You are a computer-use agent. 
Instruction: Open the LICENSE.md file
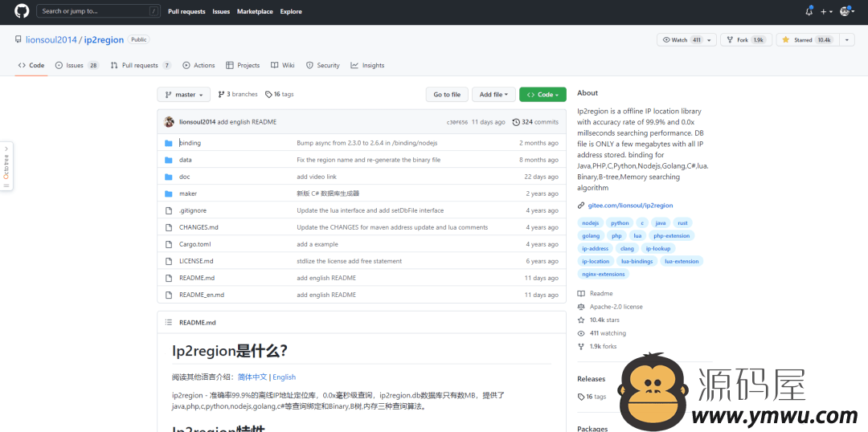click(x=196, y=261)
